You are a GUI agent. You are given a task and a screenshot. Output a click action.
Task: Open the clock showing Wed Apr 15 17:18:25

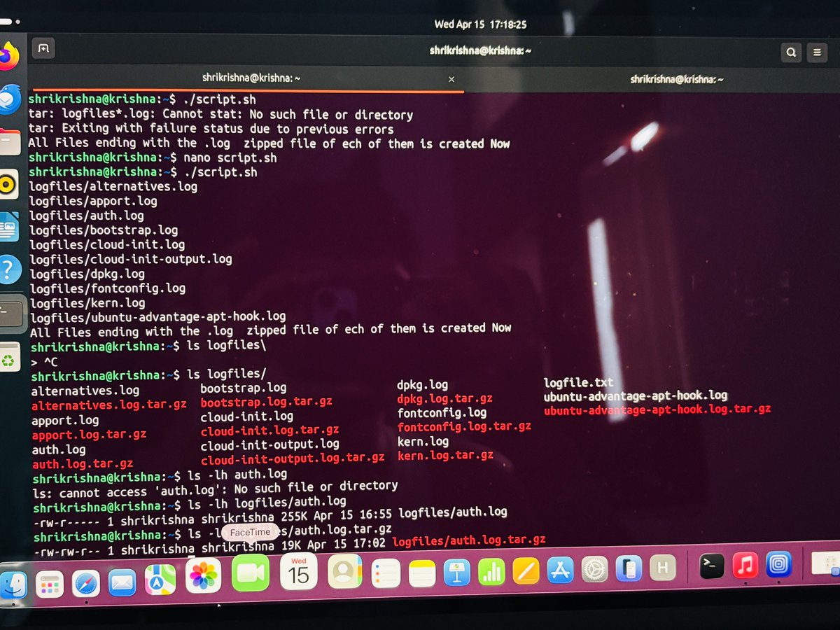pyautogui.click(x=480, y=24)
